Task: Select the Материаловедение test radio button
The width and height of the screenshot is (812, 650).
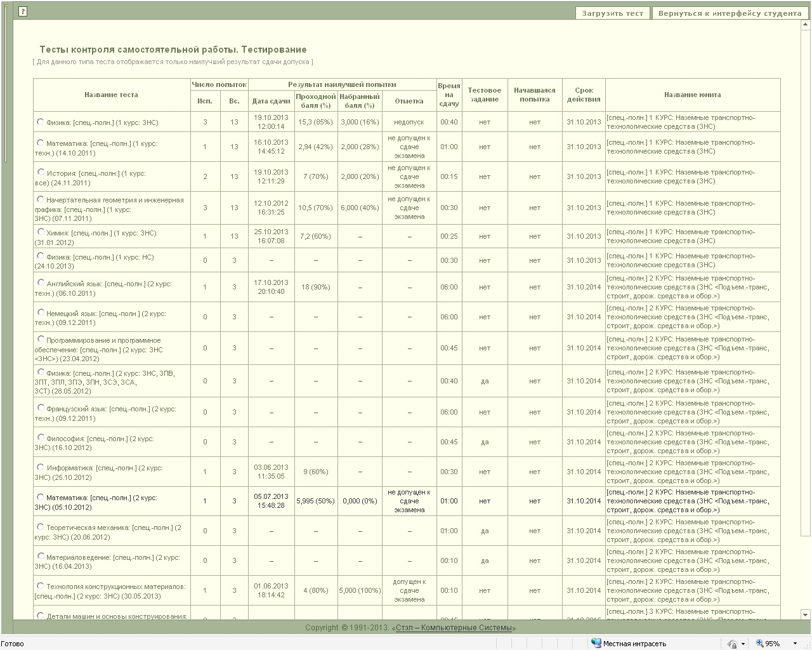Action: click(x=41, y=557)
